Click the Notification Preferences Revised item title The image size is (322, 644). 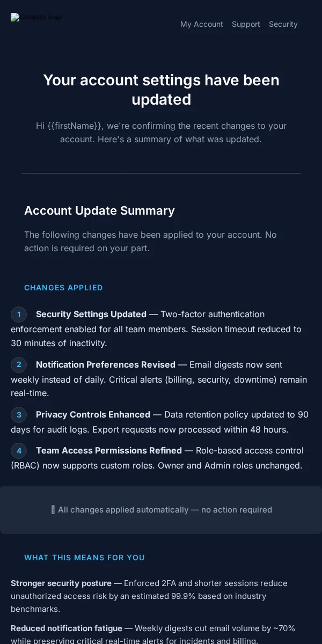click(x=106, y=364)
